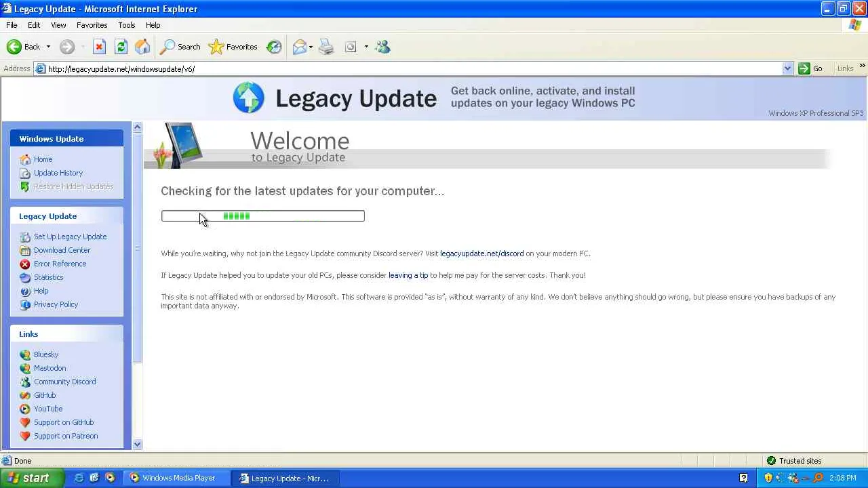Open the View menu

coord(58,25)
